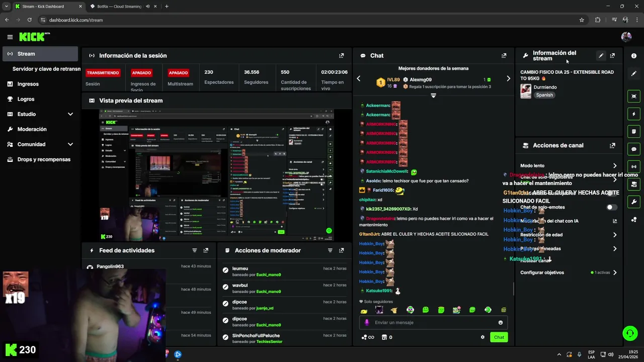The height and width of the screenshot is (362, 644).
Task: Click the broadcast signal icon in right rail
Action: click(x=634, y=166)
